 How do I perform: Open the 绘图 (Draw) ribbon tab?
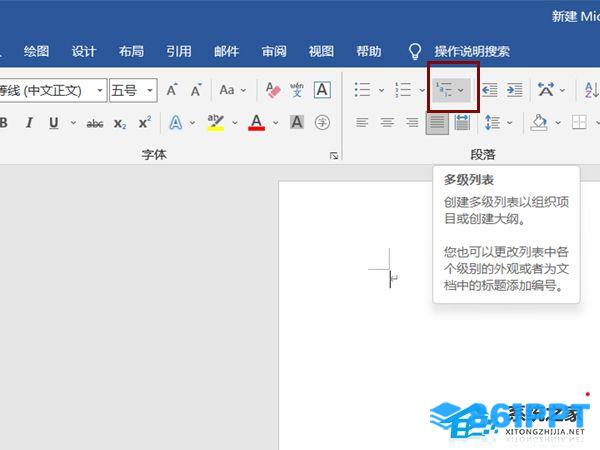coord(36,51)
